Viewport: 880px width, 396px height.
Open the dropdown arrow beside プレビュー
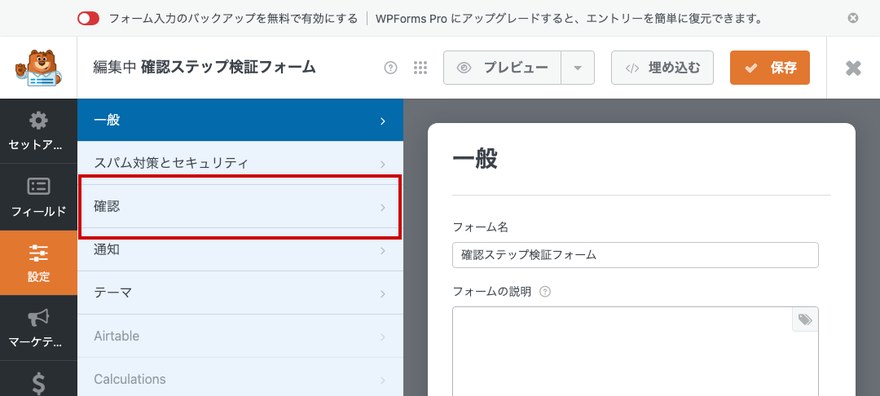tap(578, 68)
